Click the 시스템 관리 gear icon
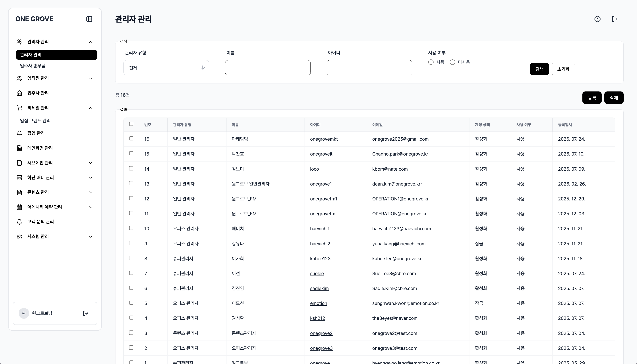The height and width of the screenshot is (364, 637). click(19, 237)
